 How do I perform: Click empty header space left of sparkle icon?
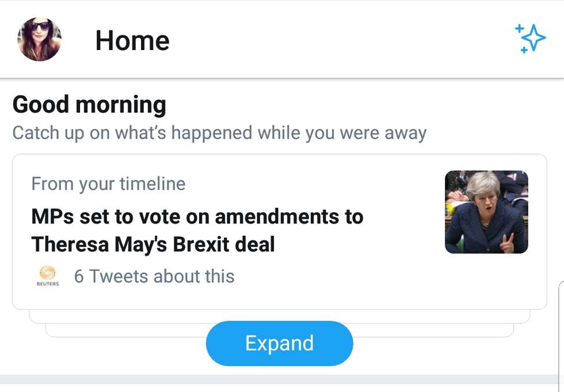pyautogui.click(x=345, y=39)
